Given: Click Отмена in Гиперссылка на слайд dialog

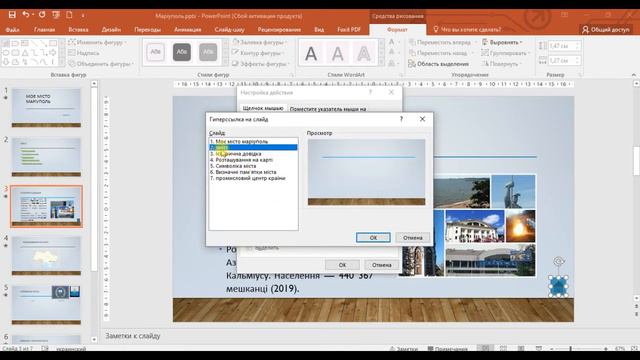Looking at the screenshot, I should 413,238.
